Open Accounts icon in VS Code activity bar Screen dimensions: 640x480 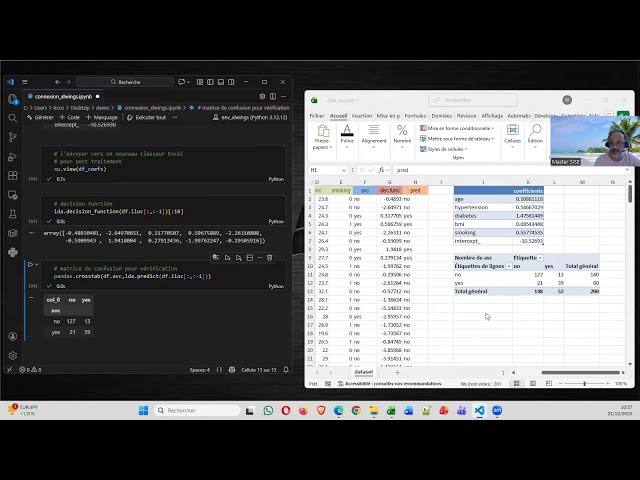pyautogui.click(x=13, y=336)
